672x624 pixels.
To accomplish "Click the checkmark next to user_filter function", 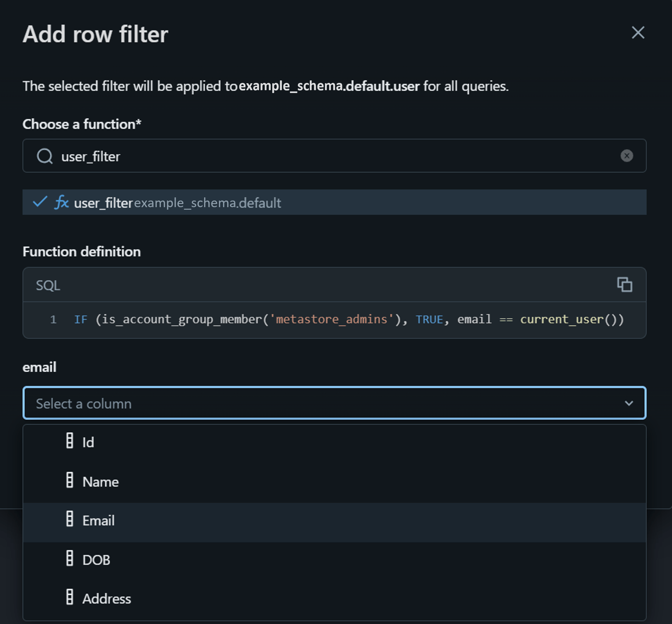I will click(x=39, y=202).
